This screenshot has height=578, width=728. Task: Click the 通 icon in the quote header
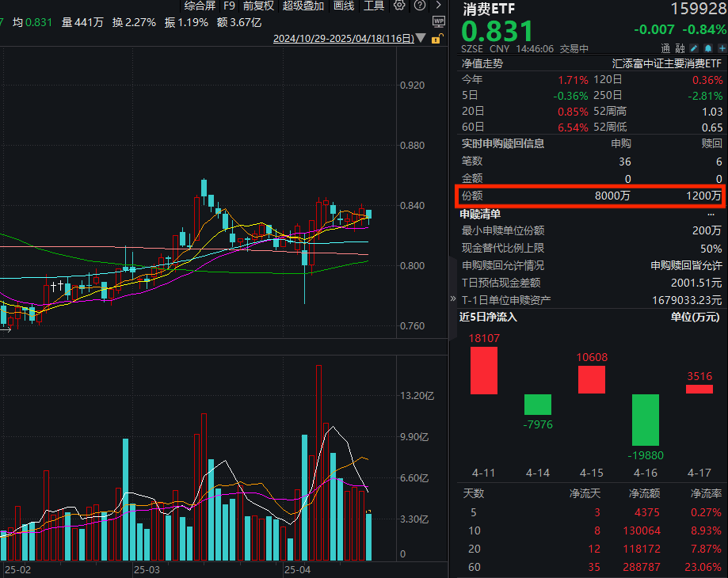click(x=665, y=49)
